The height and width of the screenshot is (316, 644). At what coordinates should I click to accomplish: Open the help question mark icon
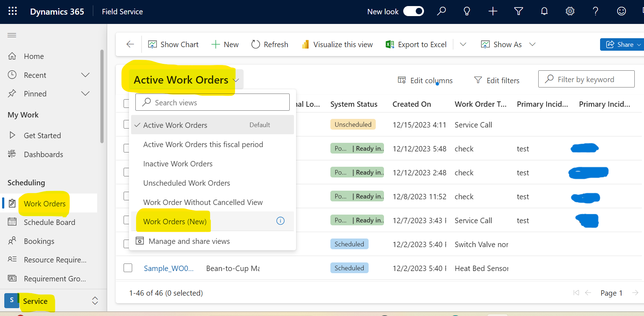595,11
